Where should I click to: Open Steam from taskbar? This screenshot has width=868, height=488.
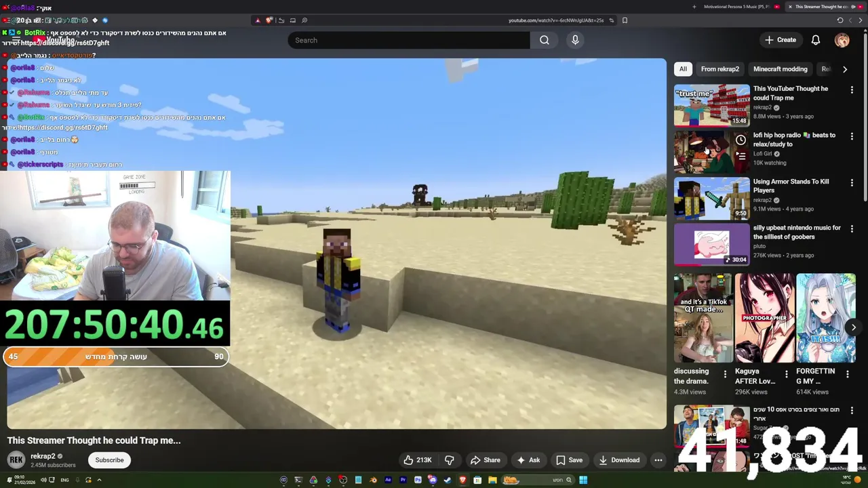[x=448, y=481]
